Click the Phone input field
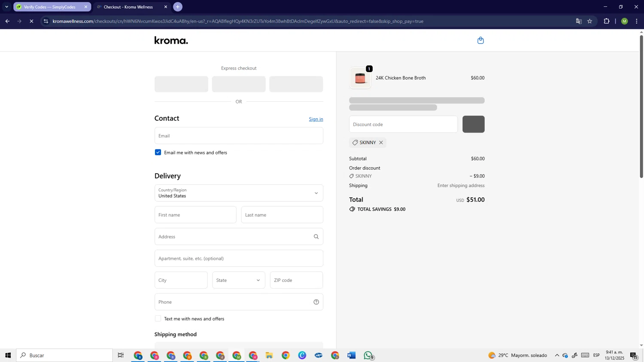This screenshot has height=362, width=644. (239, 302)
